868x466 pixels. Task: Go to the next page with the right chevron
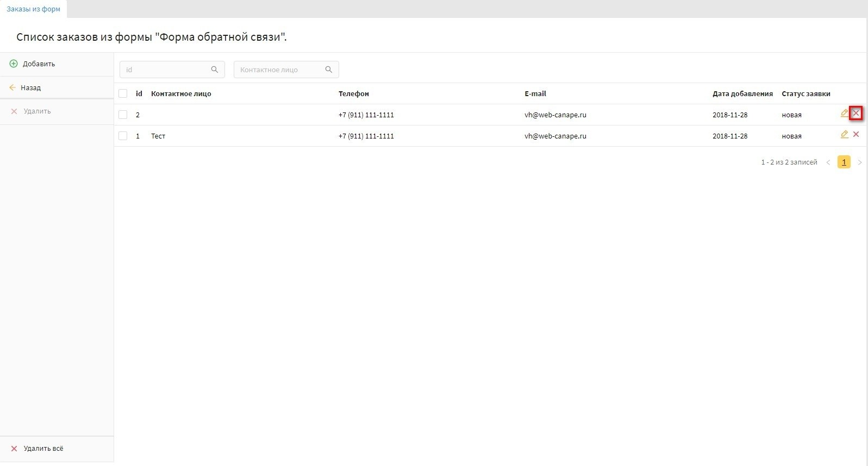(859, 162)
